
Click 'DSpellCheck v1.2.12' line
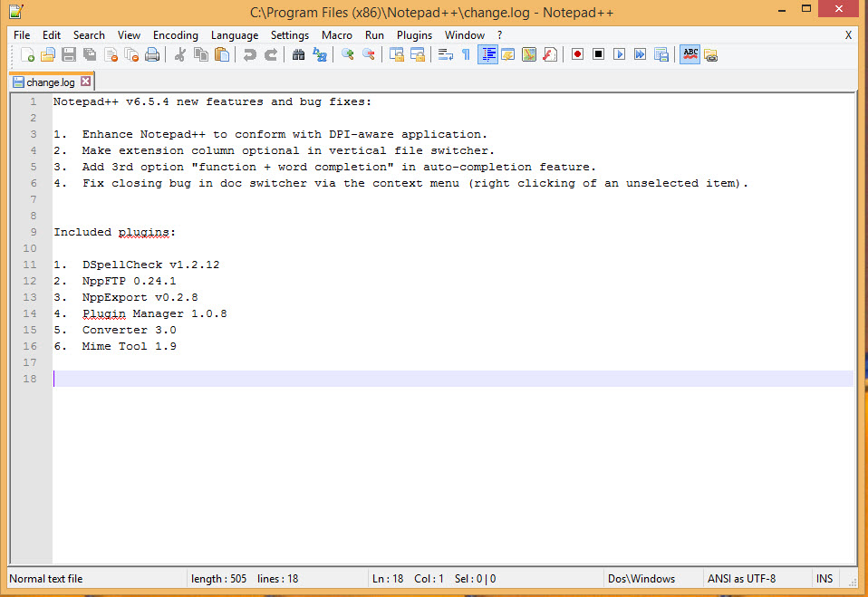coord(150,265)
